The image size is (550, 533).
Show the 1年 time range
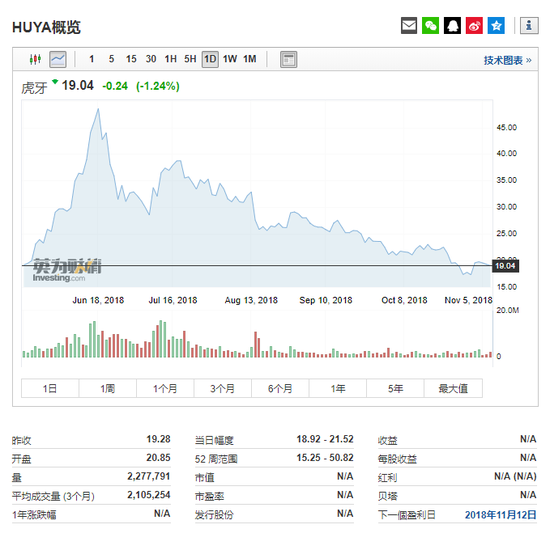pos(338,388)
